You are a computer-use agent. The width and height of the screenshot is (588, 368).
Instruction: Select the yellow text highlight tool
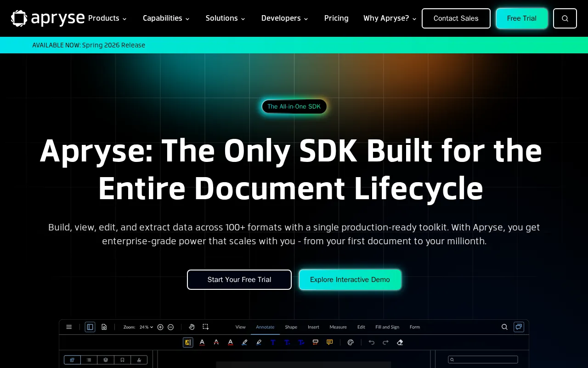[188, 342]
